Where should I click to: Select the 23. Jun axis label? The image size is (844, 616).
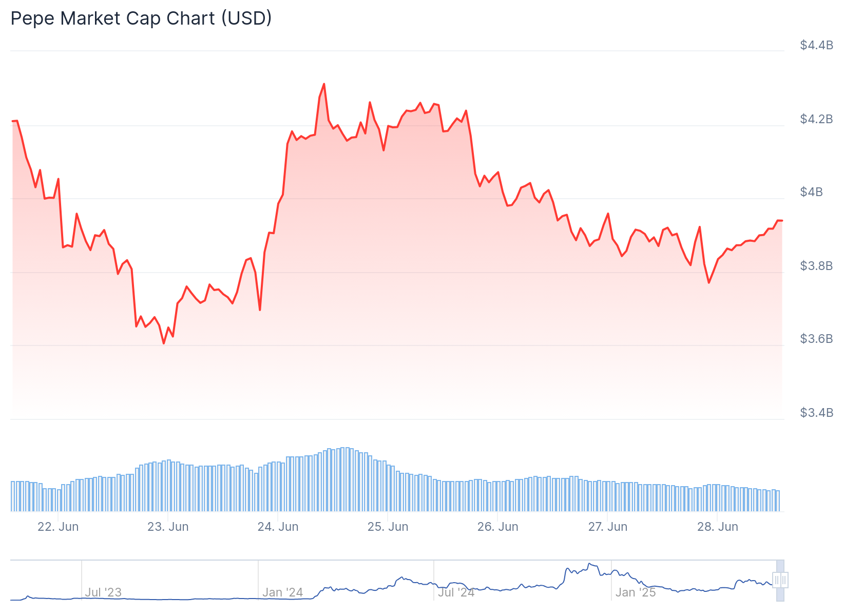click(x=168, y=527)
